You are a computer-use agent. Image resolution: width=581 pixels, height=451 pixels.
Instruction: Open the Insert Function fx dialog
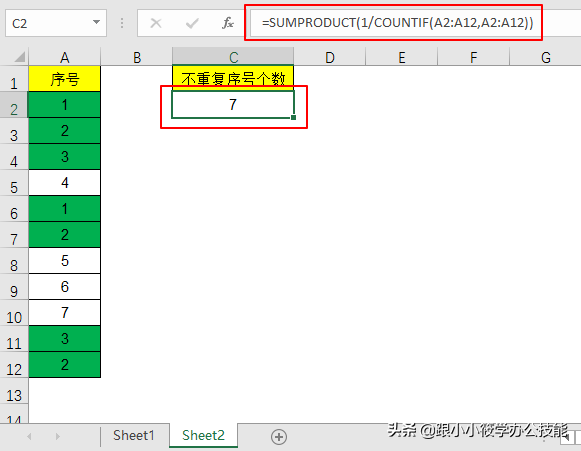[x=228, y=23]
